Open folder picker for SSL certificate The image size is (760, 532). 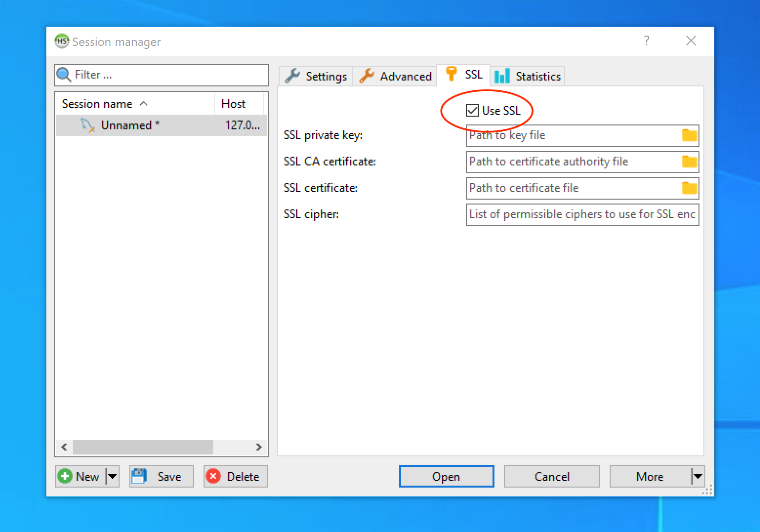point(689,188)
